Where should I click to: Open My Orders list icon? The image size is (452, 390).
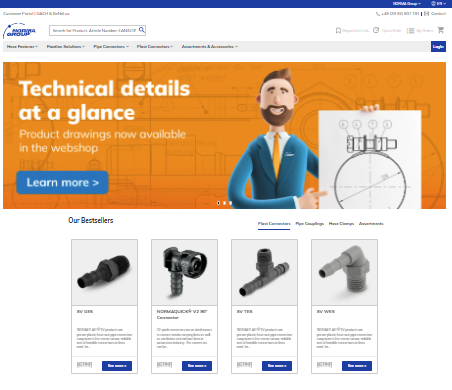click(x=410, y=30)
